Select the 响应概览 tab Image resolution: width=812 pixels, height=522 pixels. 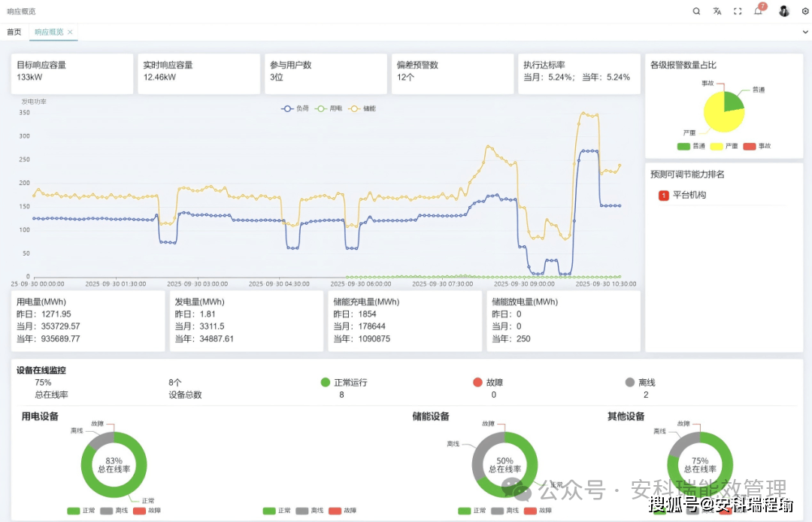(x=49, y=32)
